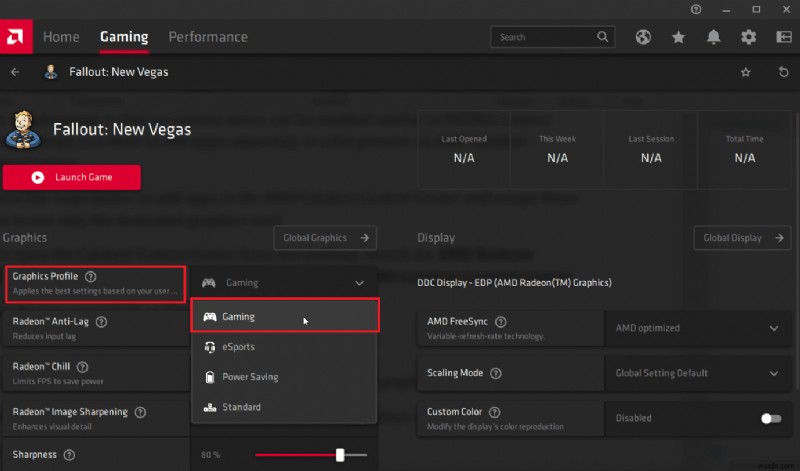Image resolution: width=800 pixels, height=471 pixels.
Task: Open the notifications bell
Action: [714, 37]
